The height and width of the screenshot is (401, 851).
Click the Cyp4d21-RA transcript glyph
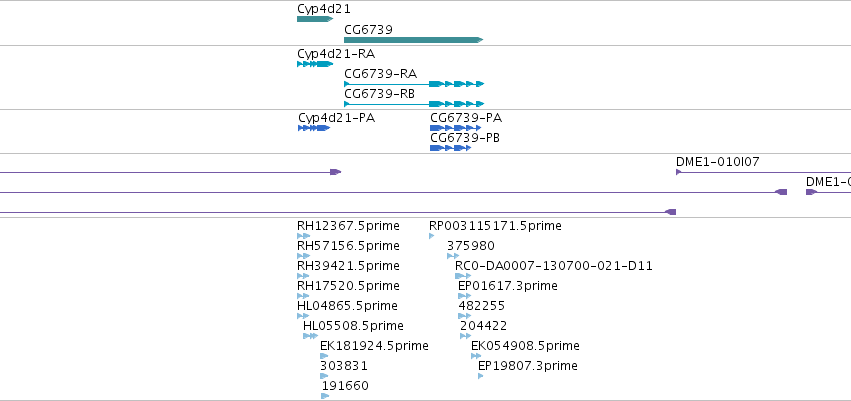point(315,64)
